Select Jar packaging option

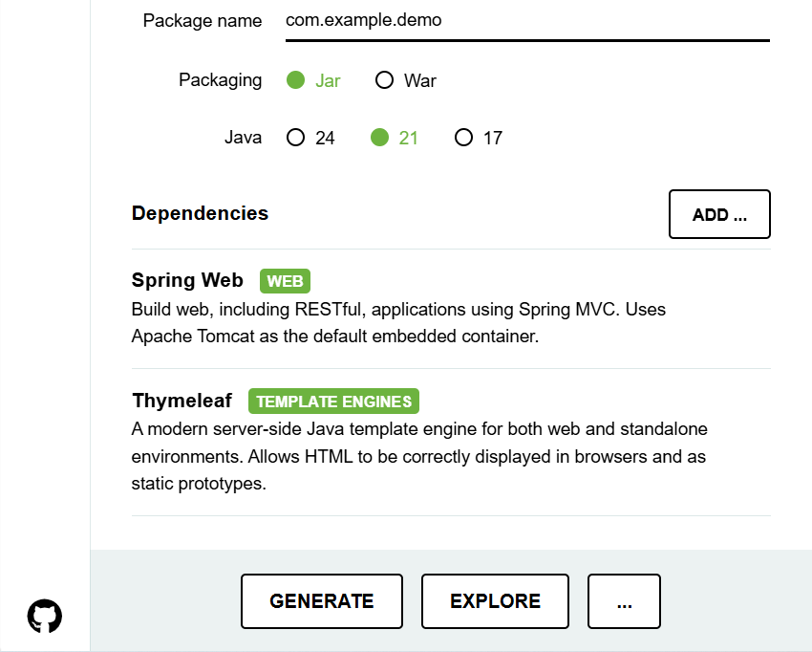tap(296, 80)
